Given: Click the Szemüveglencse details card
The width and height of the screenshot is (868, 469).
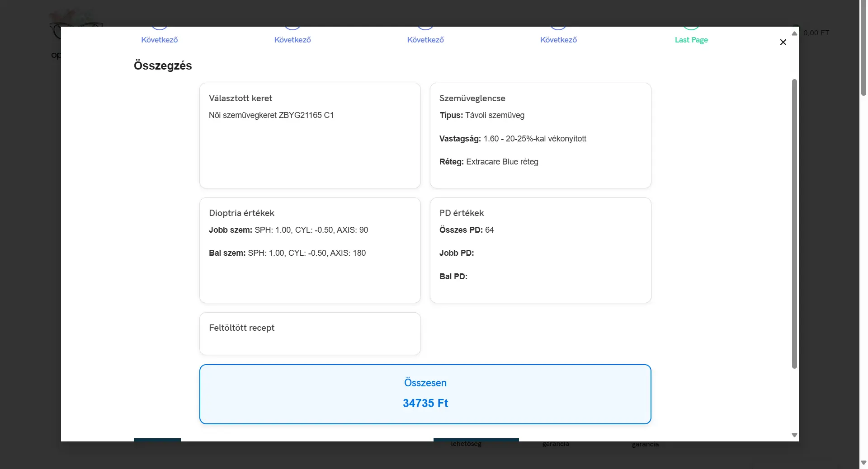Looking at the screenshot, I should coord(540,136).
